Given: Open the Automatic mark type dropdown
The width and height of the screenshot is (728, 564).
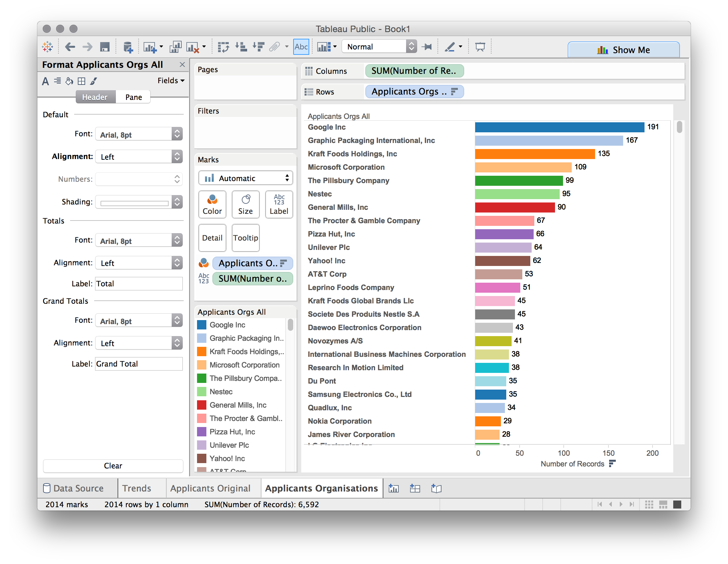Looking at the screenshot, I should point(245,178).
